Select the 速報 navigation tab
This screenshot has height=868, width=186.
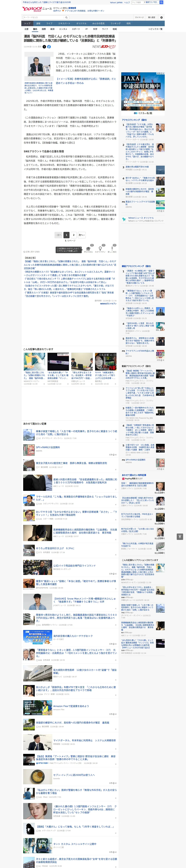[x=38, y=24]
